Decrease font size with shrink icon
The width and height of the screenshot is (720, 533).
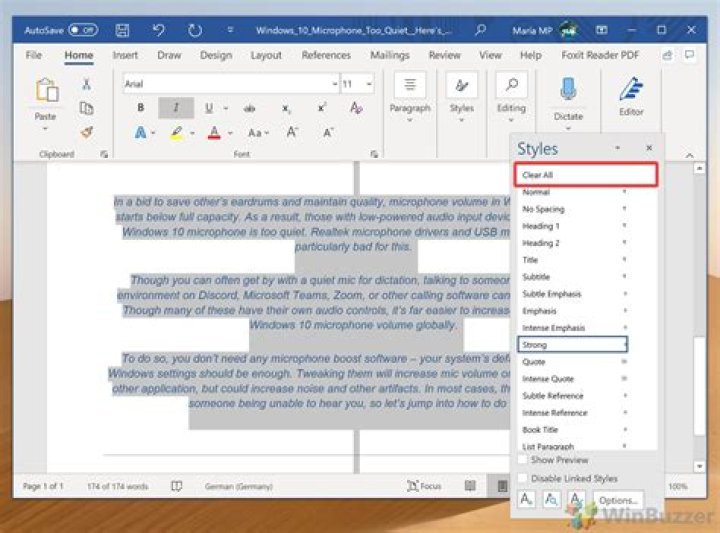[x=328, y=133]
